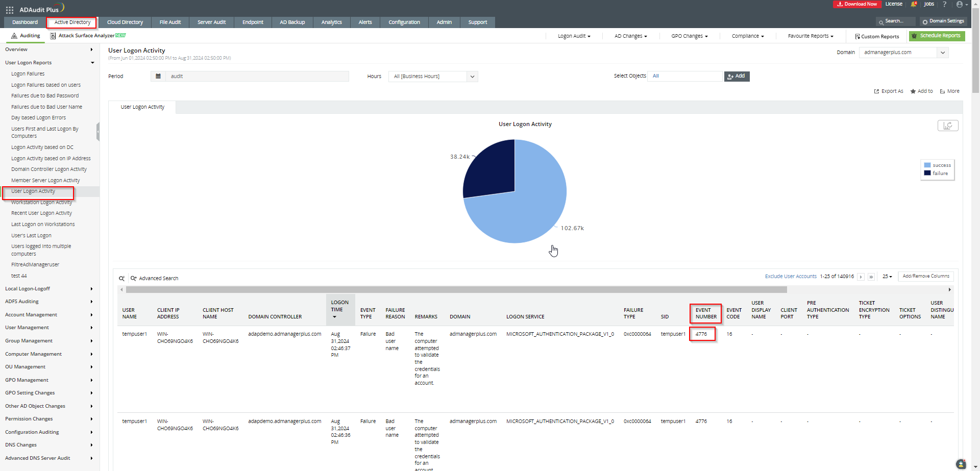The height and width of the screenshot is (471, 980).
Task: Click the table horizontal scrollbar
Action: coord(456,290)
